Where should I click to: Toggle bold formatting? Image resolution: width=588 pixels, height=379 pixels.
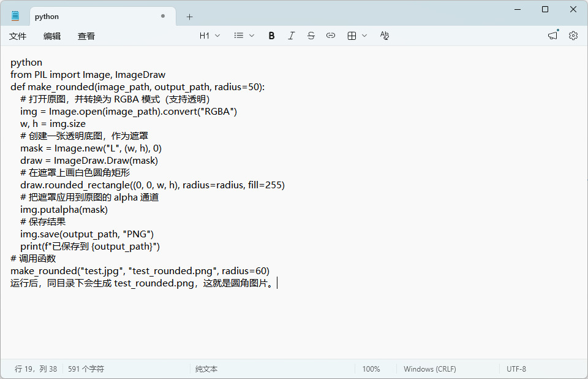[271, 36]
